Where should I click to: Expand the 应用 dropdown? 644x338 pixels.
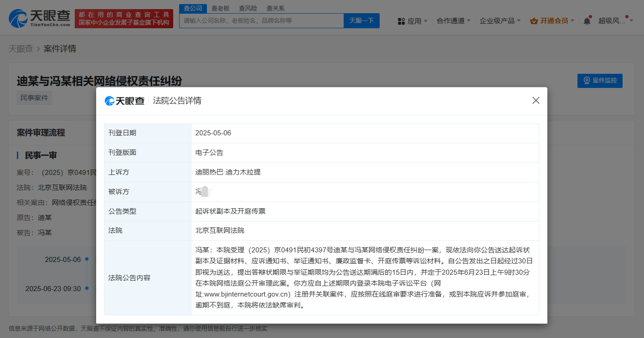tap(416, 21)
